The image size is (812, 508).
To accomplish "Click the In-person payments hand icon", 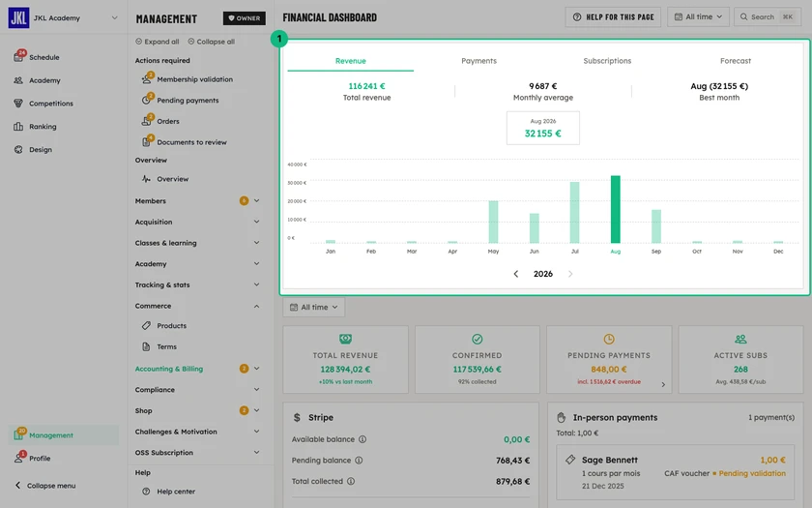I will click(561, 417).
